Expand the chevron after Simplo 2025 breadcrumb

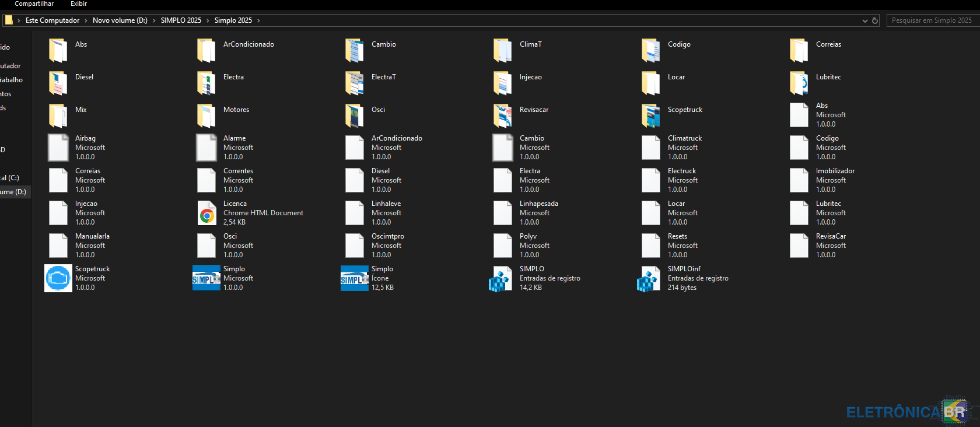(x=258, y=20)
